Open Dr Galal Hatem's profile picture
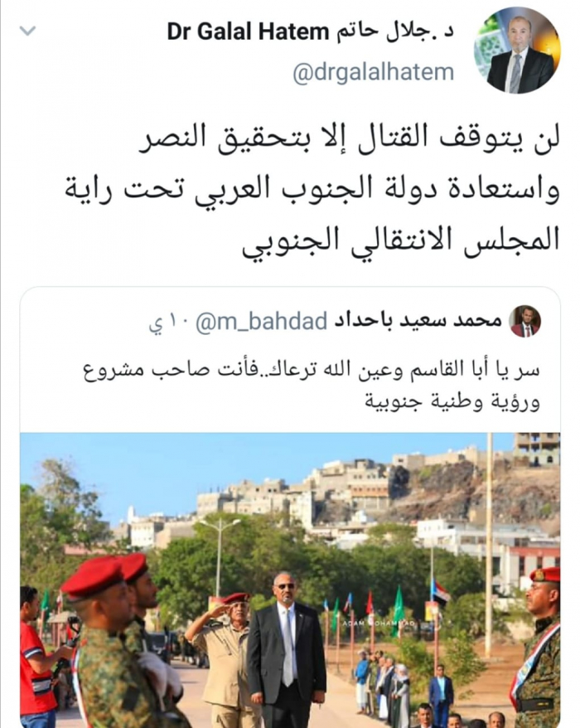 [x=517, y=50]
